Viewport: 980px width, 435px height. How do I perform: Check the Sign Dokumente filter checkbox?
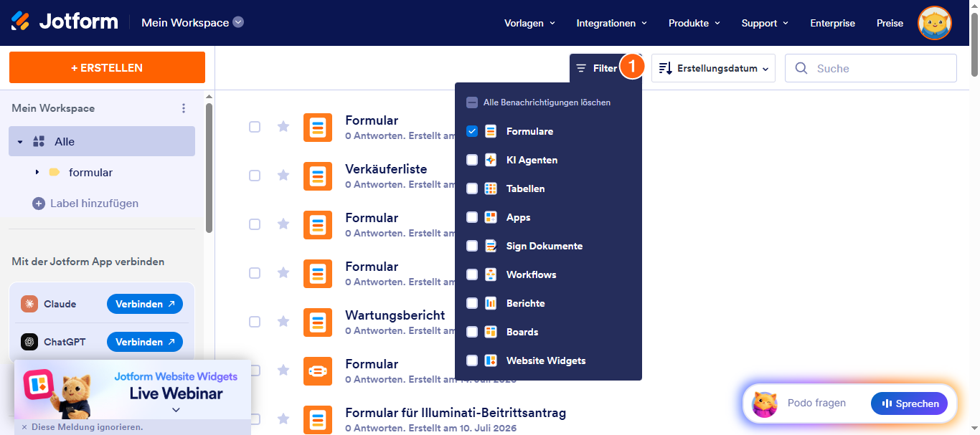pyautogui.click(x=472, y=246)
